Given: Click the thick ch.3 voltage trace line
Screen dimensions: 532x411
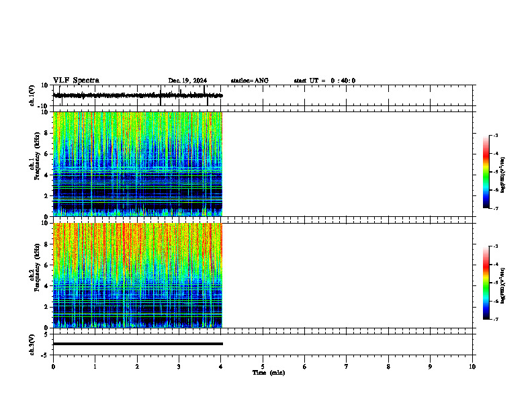Looking at the screenshot, I should tap(138, 344).
